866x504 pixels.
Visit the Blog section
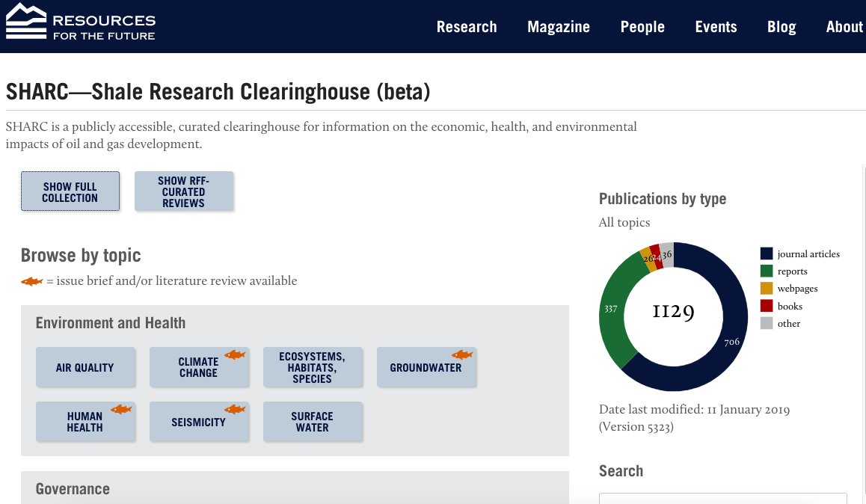pyautogui.click(x=781, y=27)
